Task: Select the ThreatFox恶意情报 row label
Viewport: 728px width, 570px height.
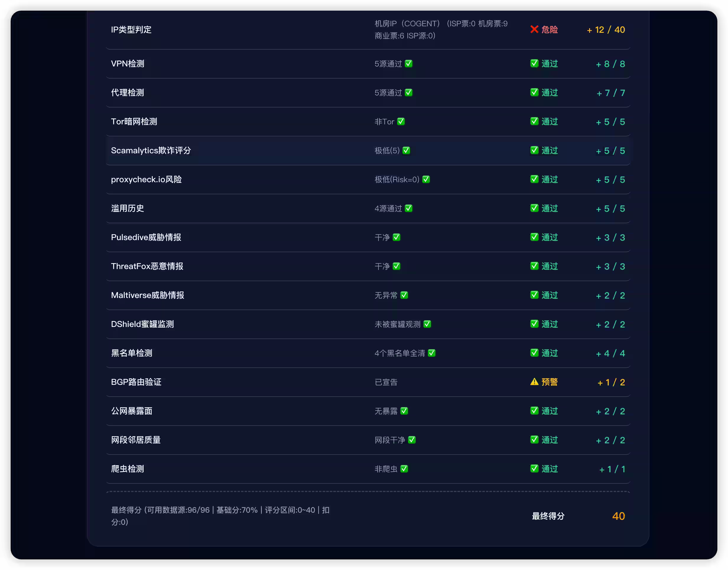Action: [147, 266]
